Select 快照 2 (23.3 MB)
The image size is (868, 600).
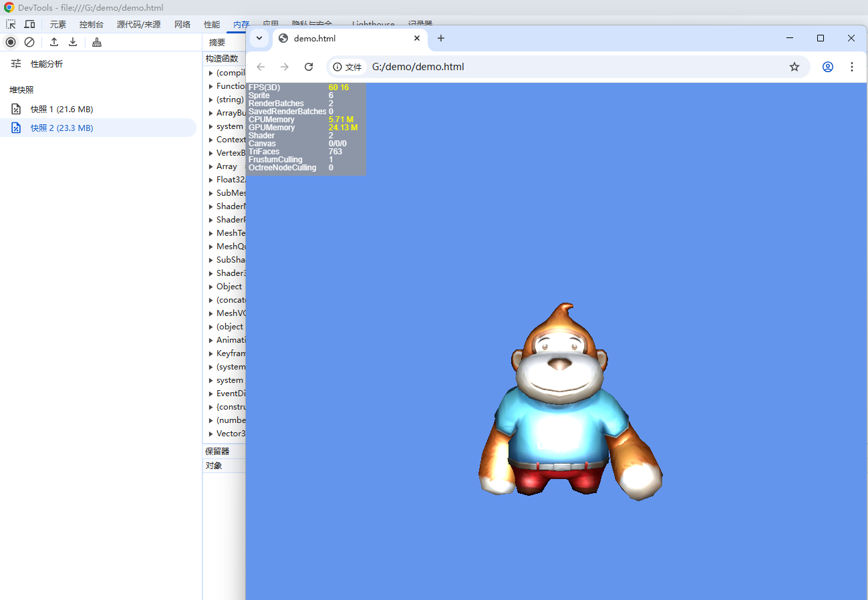coord(98,128)
